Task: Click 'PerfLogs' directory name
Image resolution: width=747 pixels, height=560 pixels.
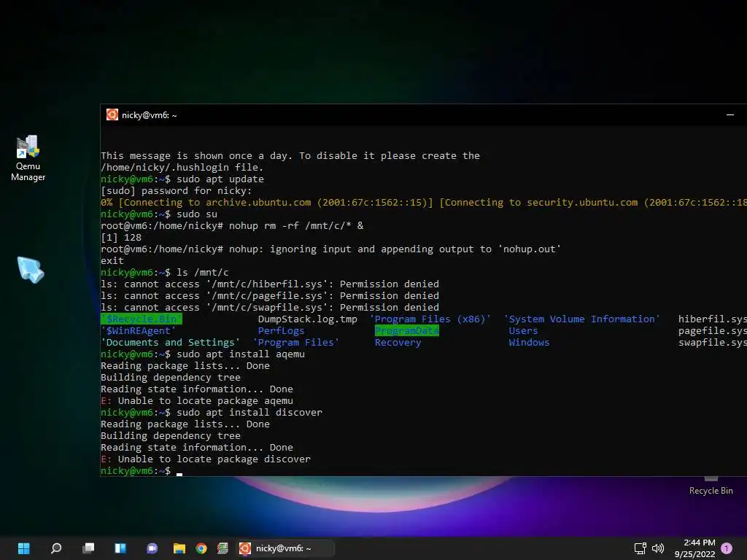Action: (281, 330)
